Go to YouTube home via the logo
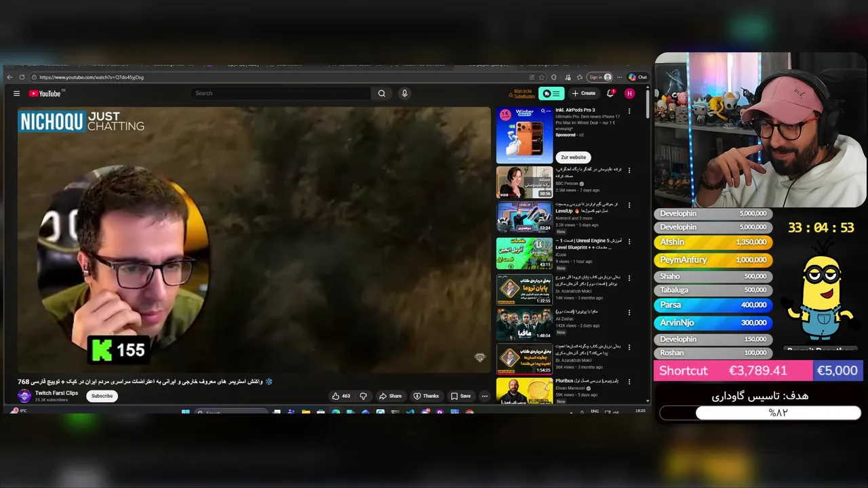The height and width of the screenshot is (488, 868). point(45,94)
